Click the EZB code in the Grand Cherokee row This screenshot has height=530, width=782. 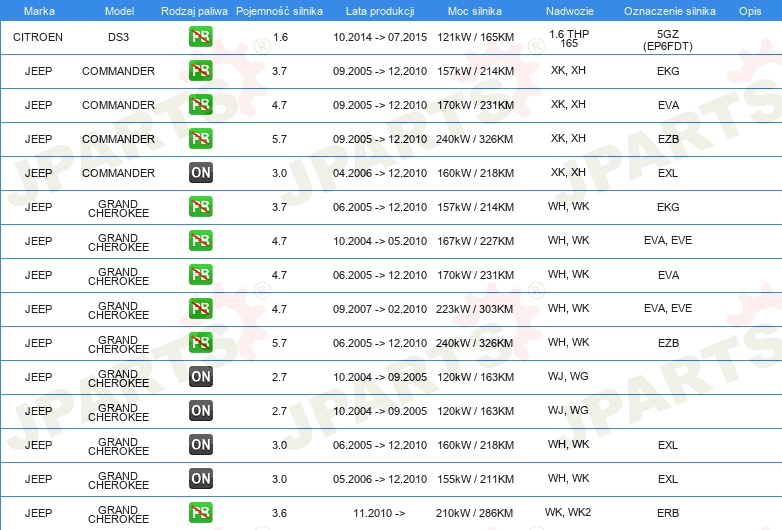click(x=668, y=343)
